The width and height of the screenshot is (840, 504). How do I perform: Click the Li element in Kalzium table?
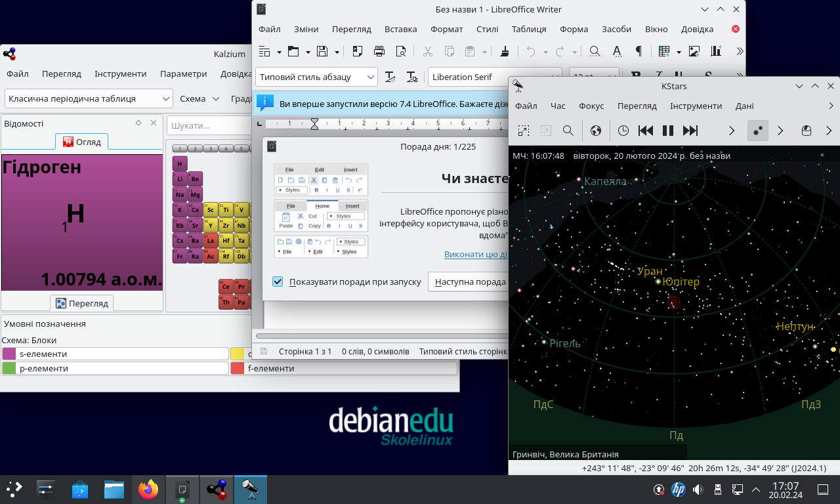180,178
